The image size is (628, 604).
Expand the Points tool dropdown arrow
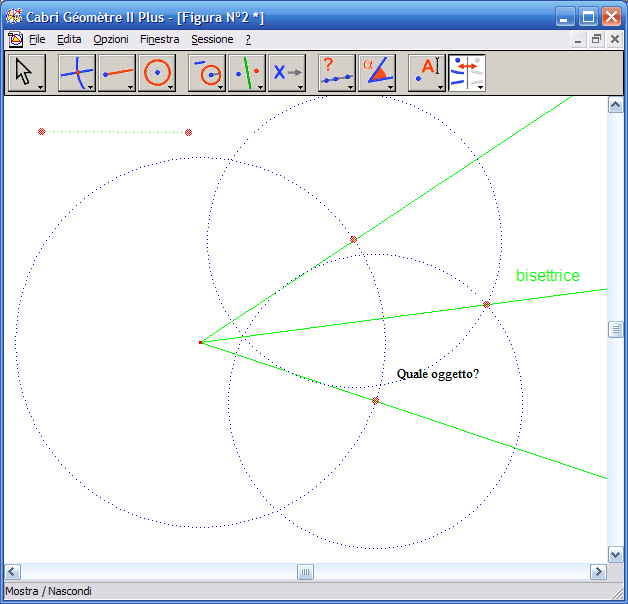pyautogui.click(x=91, y=87)
